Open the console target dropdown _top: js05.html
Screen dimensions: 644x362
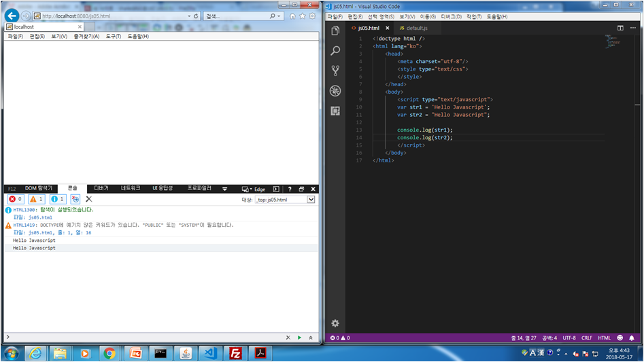click(285, 200)
